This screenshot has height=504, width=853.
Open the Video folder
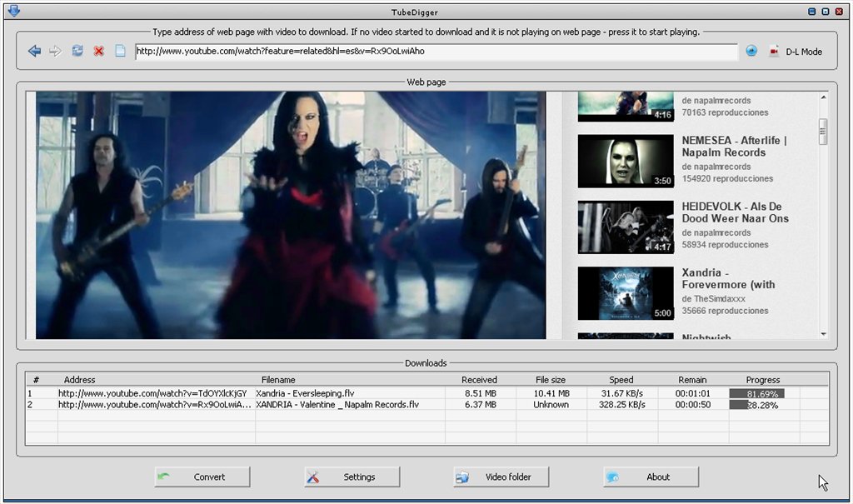[501, 477]
